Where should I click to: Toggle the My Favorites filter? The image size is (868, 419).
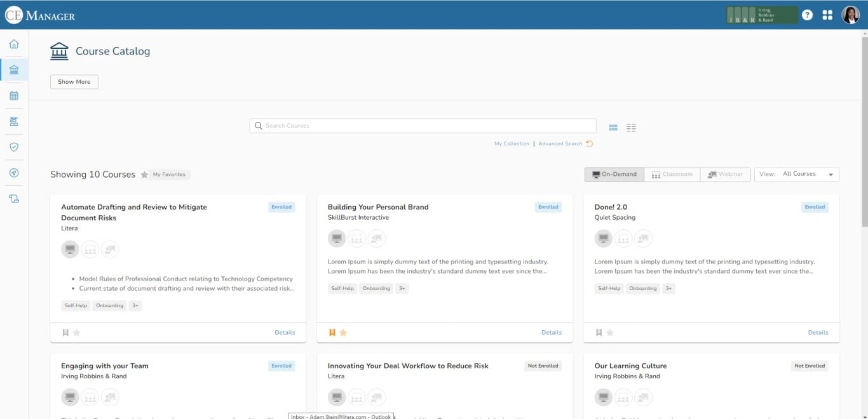(165, 175)
